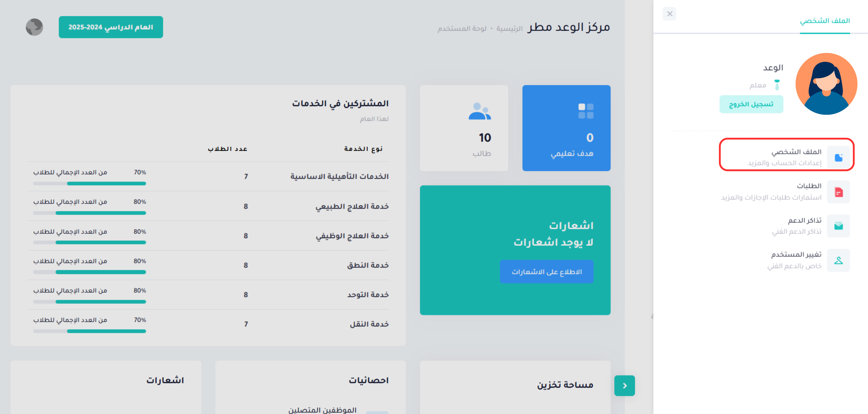Click progress bar for الخدمات التأهيلية الاساسية
This screenshot has height=414, width=868.
[90, 184]
